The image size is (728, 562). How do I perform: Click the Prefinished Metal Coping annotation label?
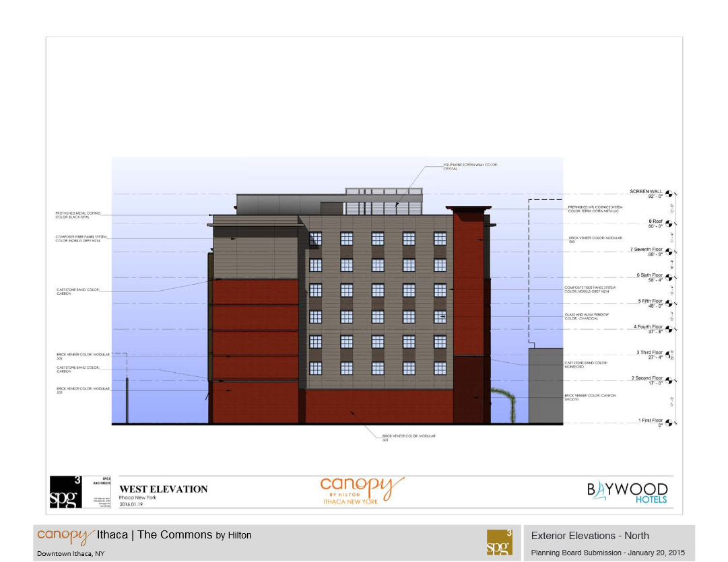click(78, 215)
